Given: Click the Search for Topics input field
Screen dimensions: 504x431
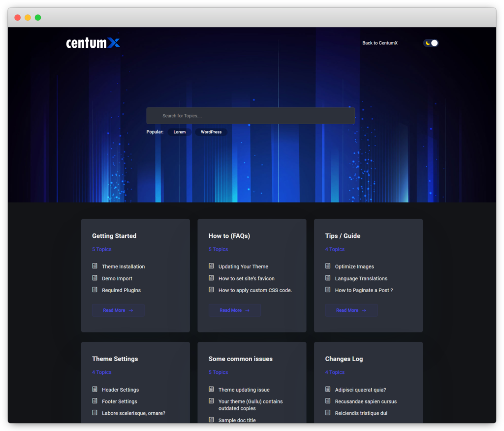Looking at the screenshot, I should (x=251, y=115).
